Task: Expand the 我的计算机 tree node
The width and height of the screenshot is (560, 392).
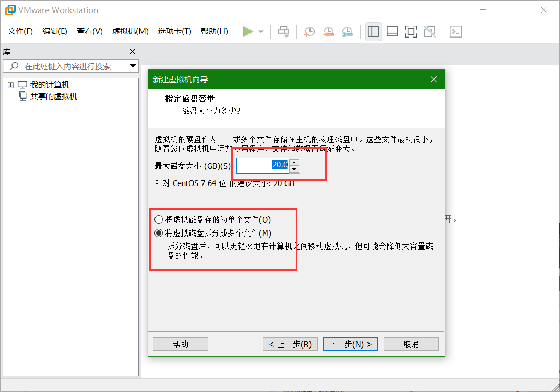Action: (11, 85)
